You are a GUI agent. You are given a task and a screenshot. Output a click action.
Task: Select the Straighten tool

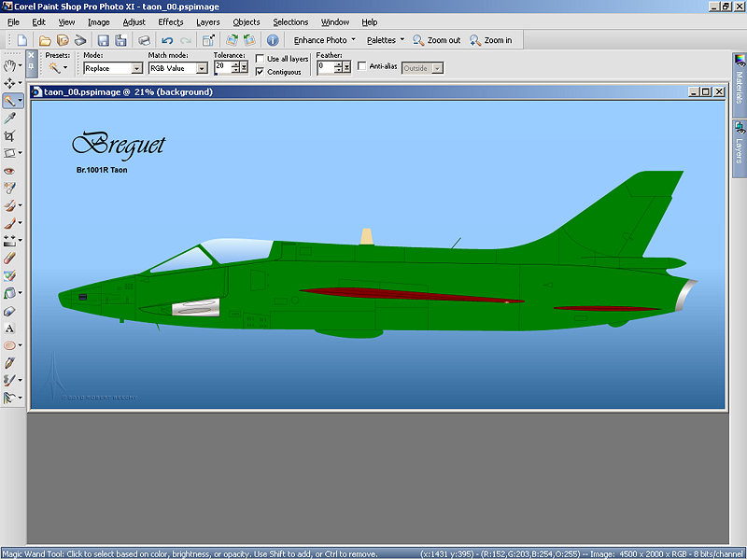[9, 153]
